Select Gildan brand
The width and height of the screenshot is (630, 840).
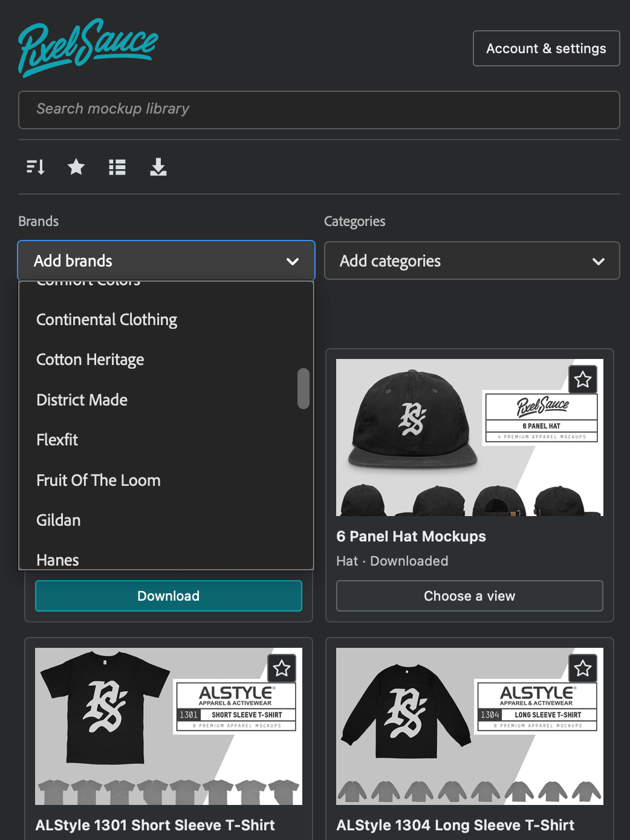tap(166, 520)
